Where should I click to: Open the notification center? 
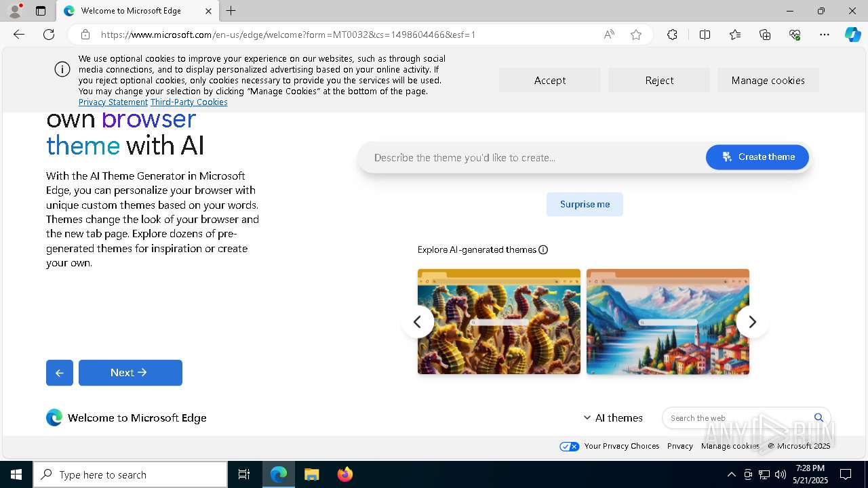846,474
